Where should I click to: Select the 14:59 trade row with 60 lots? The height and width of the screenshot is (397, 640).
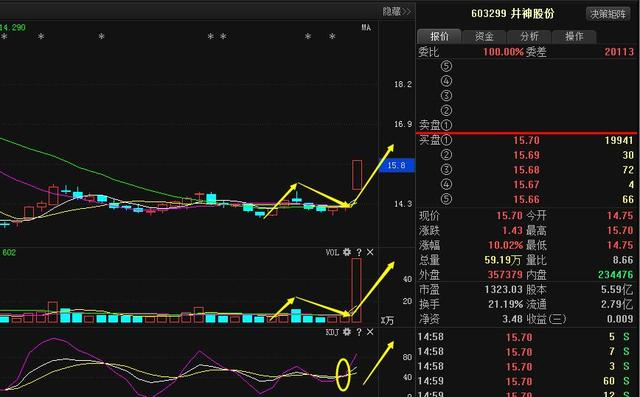pos(526,381)
